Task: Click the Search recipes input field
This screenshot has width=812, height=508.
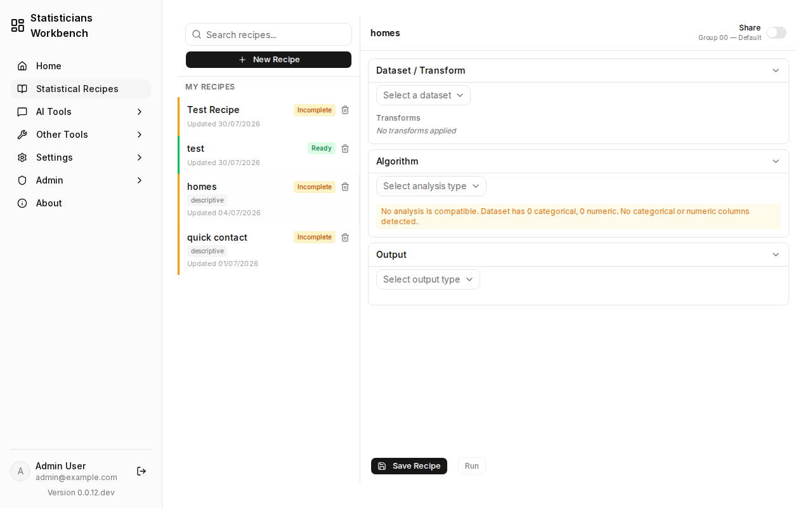Action: click(268, 34)
